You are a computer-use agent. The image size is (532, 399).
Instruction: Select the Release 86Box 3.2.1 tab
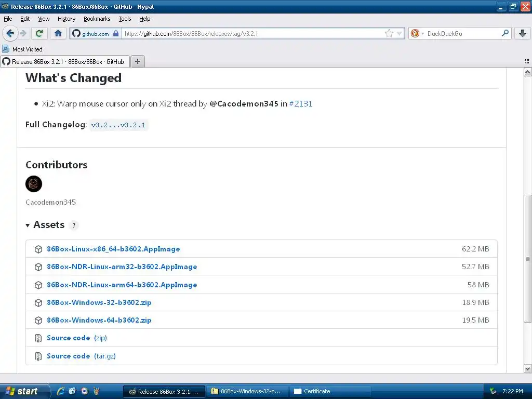click(65, 61)
